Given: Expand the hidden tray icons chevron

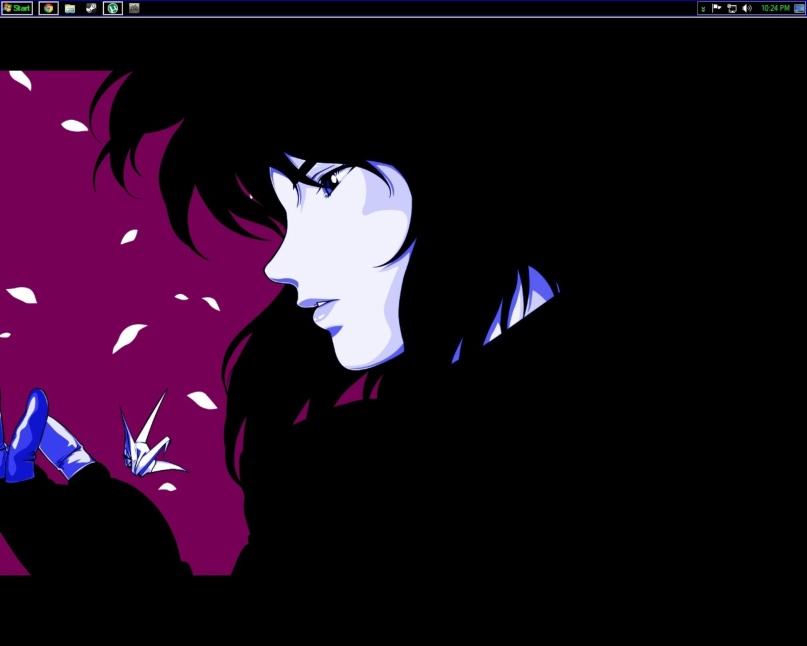Looking at the screenshot, I should tap(703, 9).
